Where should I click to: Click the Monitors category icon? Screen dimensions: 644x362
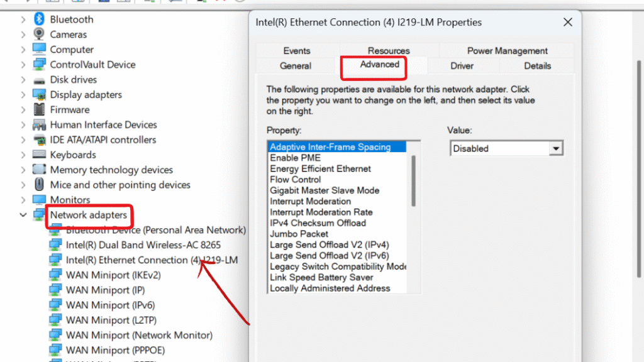(x=39, y=199)
